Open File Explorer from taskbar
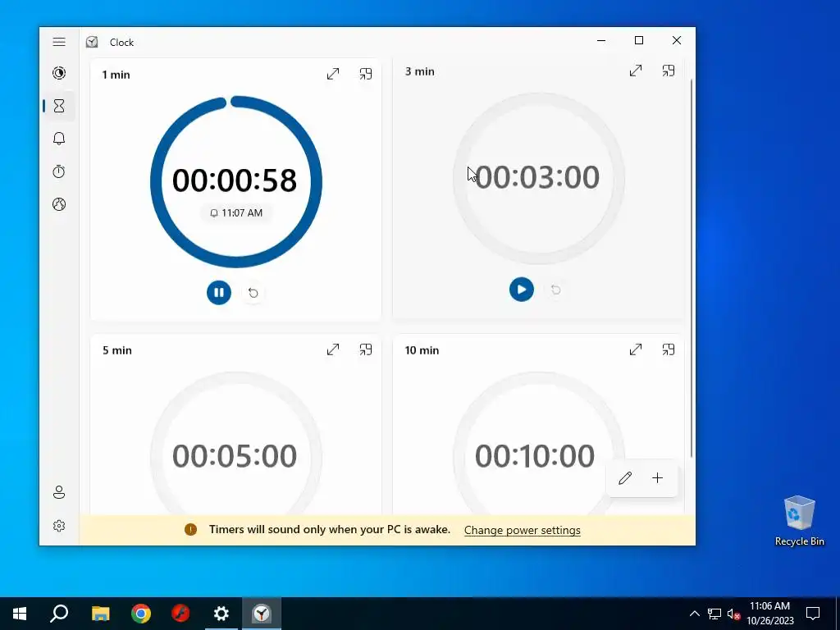 pos(100,614)
